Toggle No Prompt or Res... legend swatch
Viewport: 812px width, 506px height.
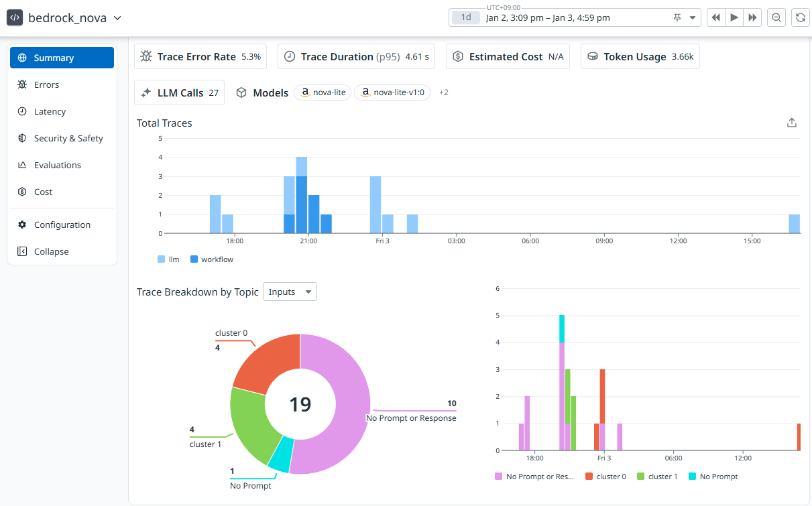[499, 477]
